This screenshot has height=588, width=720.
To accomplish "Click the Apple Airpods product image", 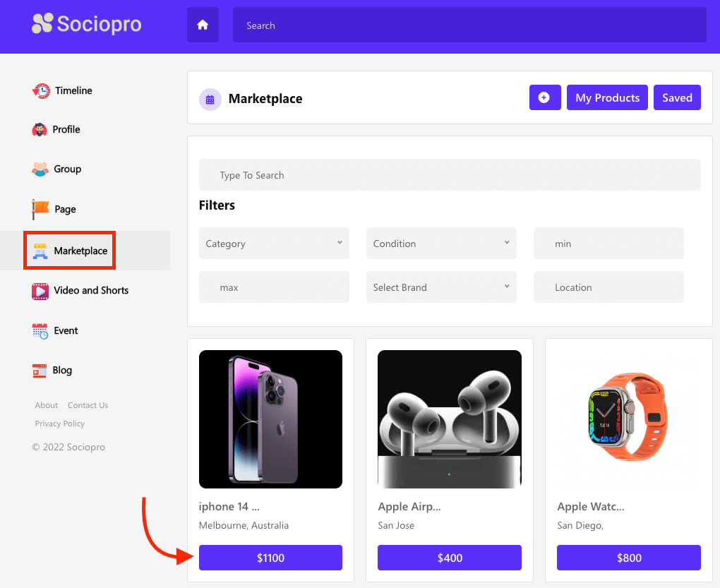I will tap(449, 419).
